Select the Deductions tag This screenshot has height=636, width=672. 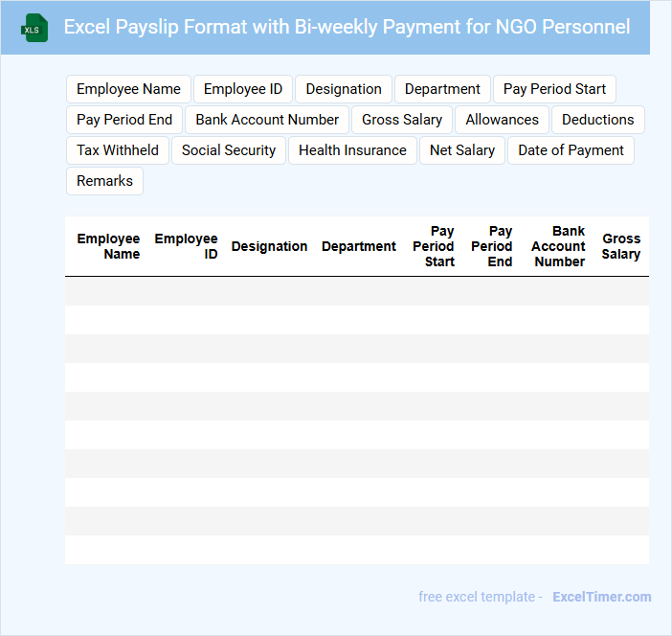pyautogui.click(x=597, y=120)
